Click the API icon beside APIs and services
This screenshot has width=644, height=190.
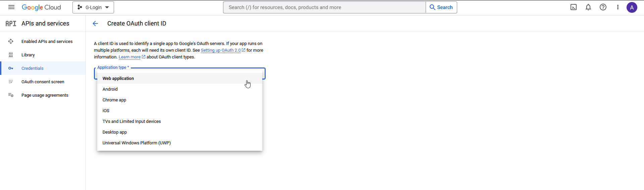tap(11, 23)
